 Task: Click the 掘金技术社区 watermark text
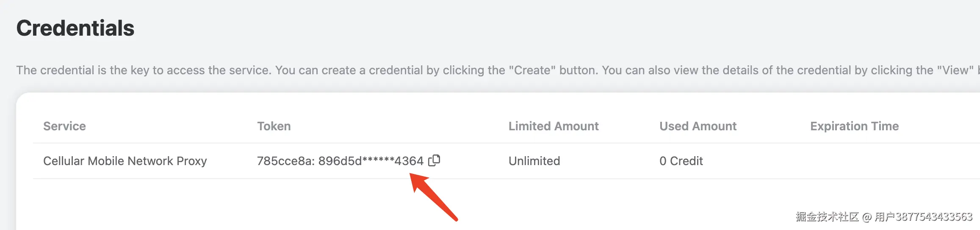pyautogui.click(x=827, y=217)
